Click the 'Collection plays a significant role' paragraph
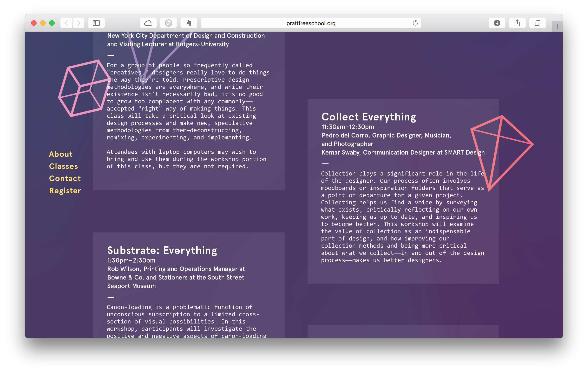This screenshot has width=588, height=374. click(x=403, y=217)
